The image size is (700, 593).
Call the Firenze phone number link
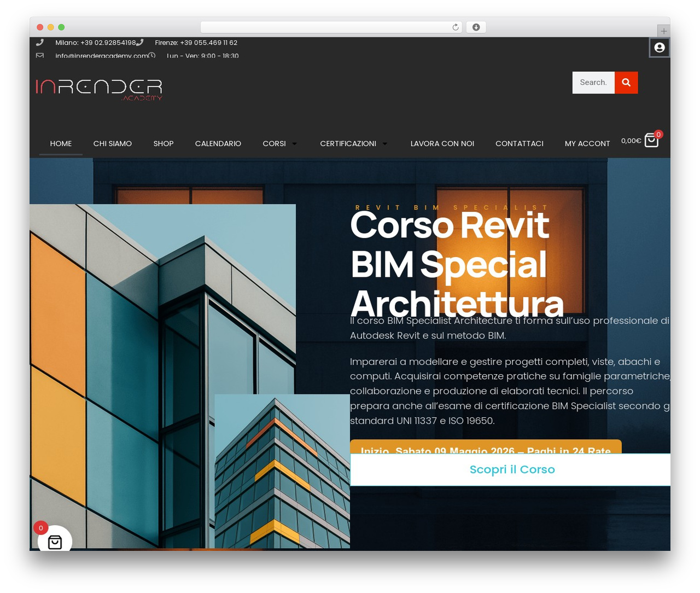(x=196, y=43)
